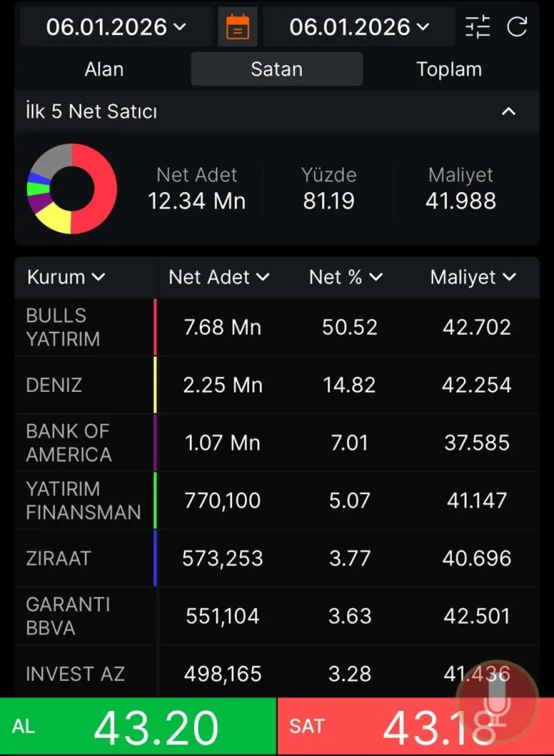
Task: Select the Satan tab
Action: click(x=276, y=69)
